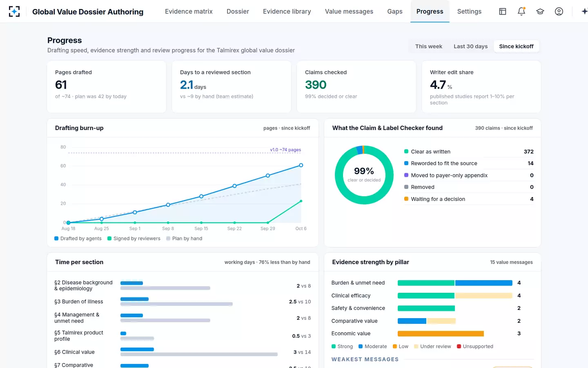Click the 99% donut chart

tap(364, 175)
